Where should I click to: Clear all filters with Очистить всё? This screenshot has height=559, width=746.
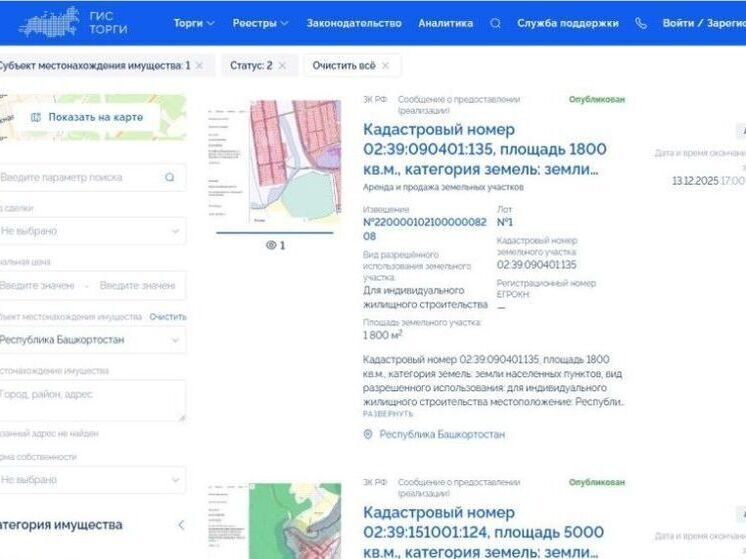click(352, 66)
